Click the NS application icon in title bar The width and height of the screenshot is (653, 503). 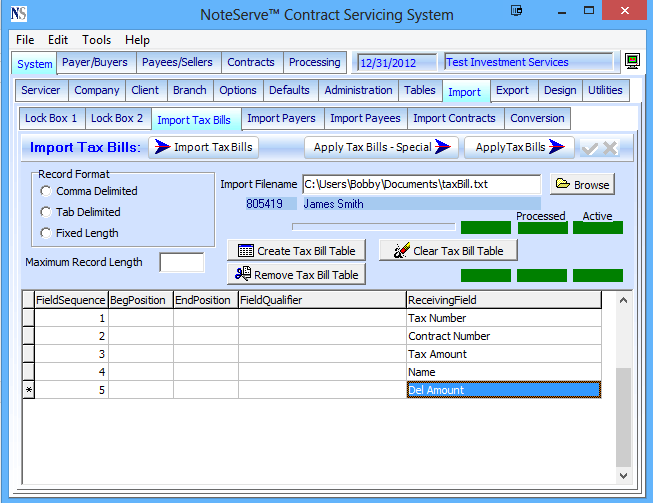tap(17, 14)
